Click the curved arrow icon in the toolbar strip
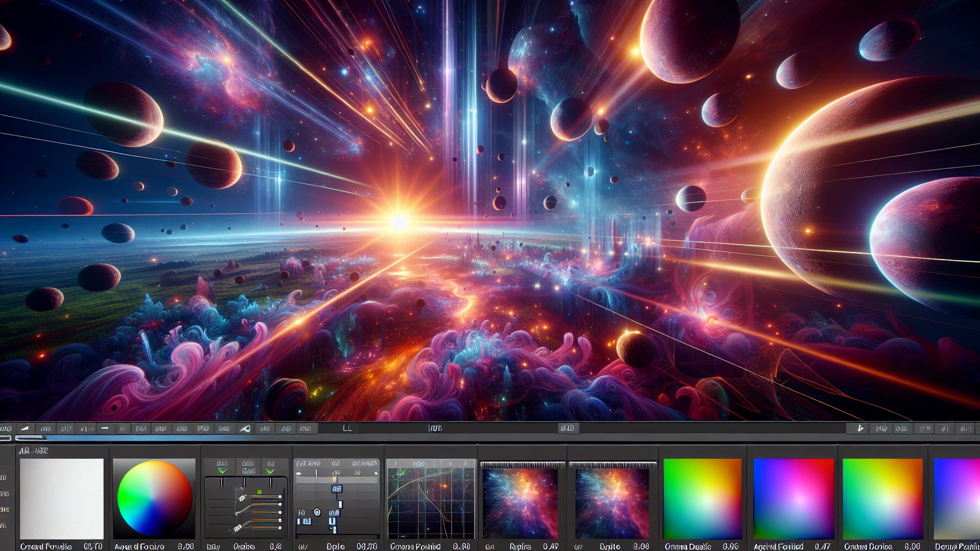 tap(245, 429)
